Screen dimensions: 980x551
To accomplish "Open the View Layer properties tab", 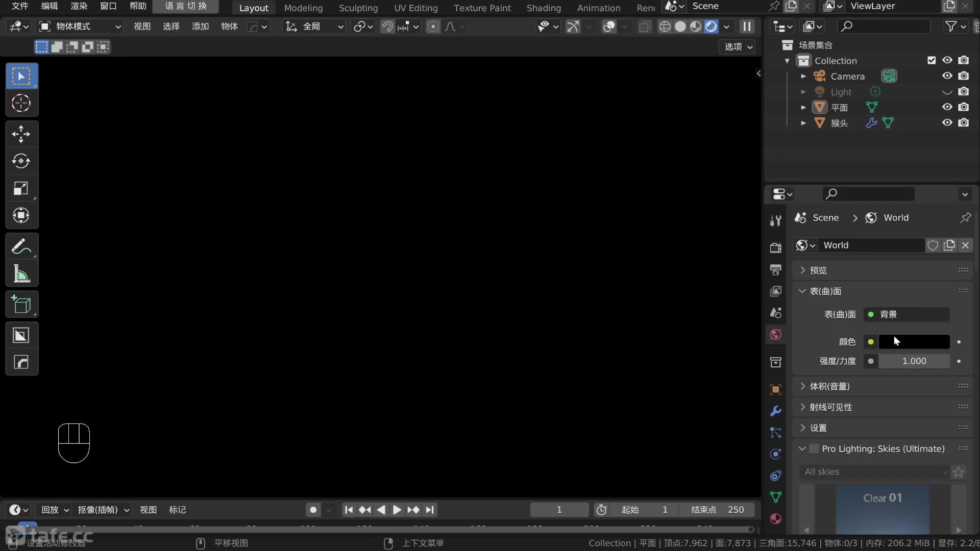I will (x=775, y=291).
